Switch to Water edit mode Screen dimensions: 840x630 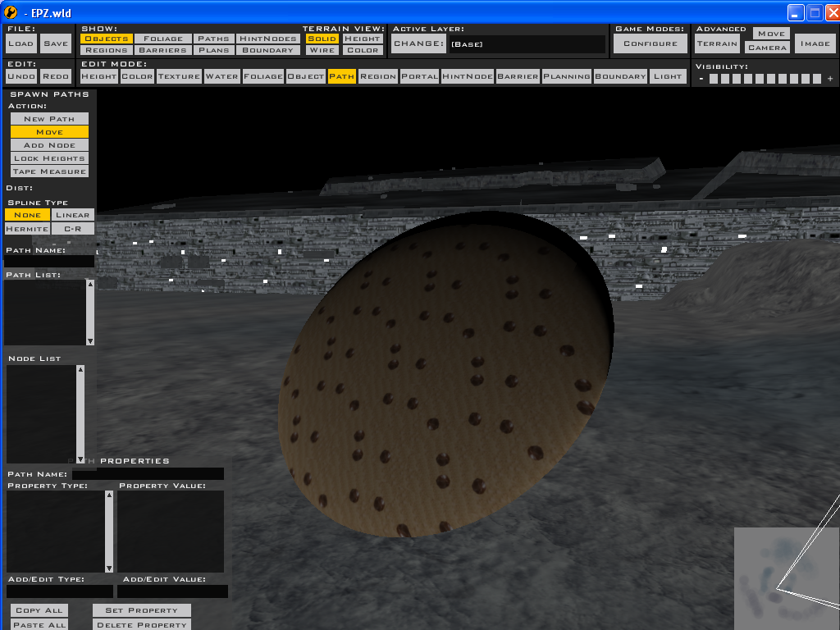pos(221,76)
